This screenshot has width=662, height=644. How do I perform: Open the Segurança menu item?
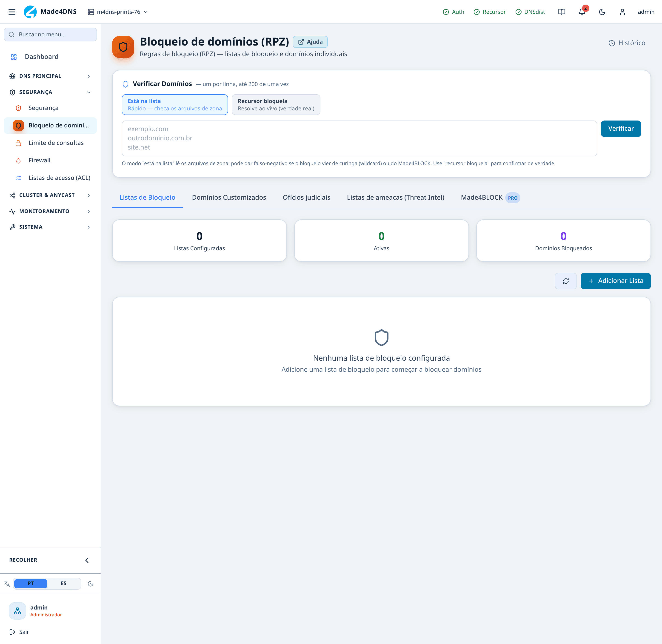click(x=50, y=108)
